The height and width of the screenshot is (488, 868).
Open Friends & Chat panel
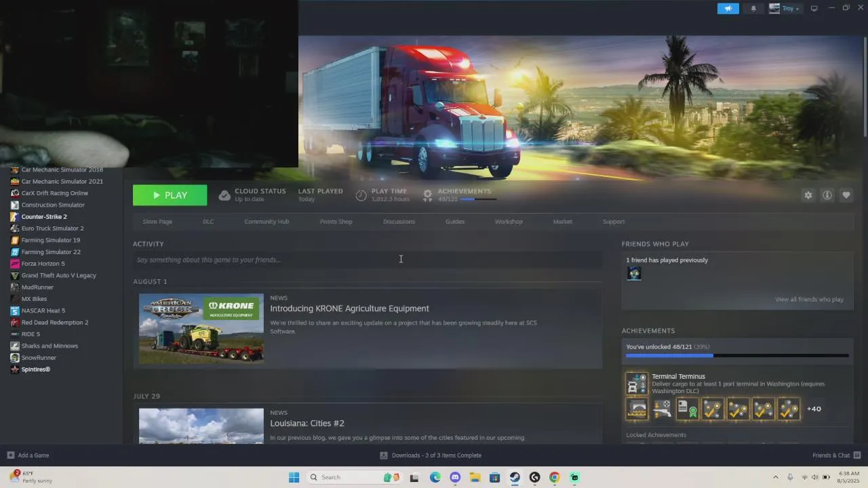point(836,455)
